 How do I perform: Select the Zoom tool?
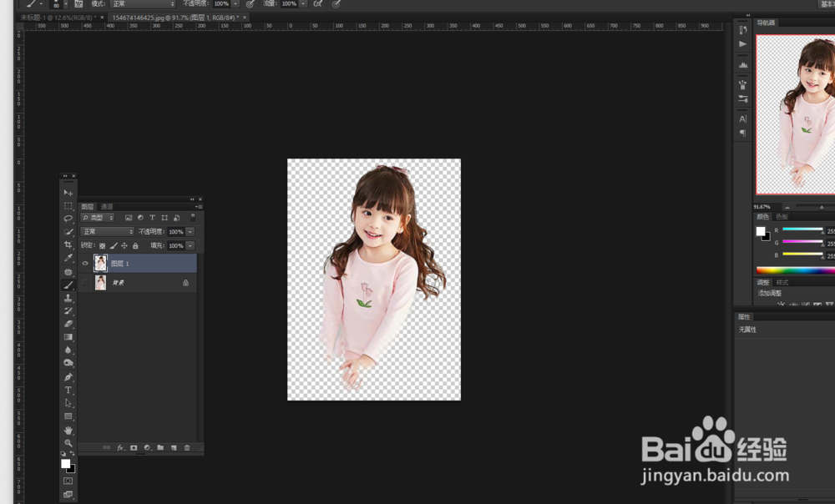coord(68,443)
